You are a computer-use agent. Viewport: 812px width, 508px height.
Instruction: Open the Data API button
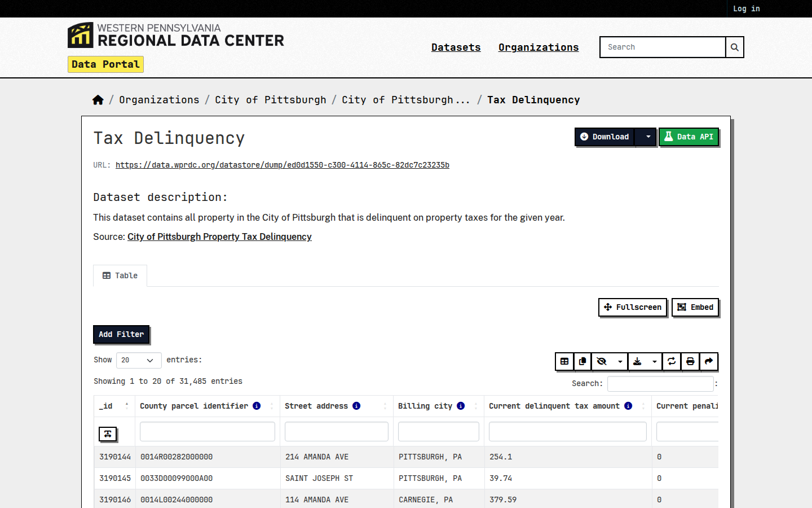[689, 137]
